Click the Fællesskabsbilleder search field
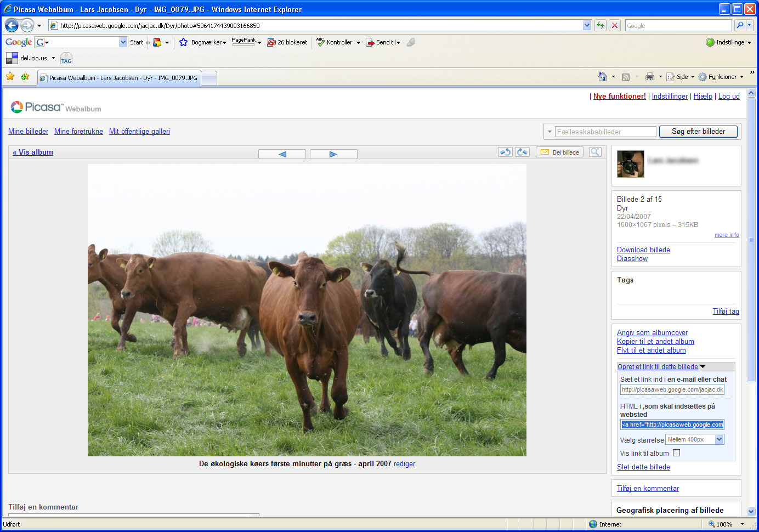Viewport: 759px width, 532px height. tap(605, 132)
